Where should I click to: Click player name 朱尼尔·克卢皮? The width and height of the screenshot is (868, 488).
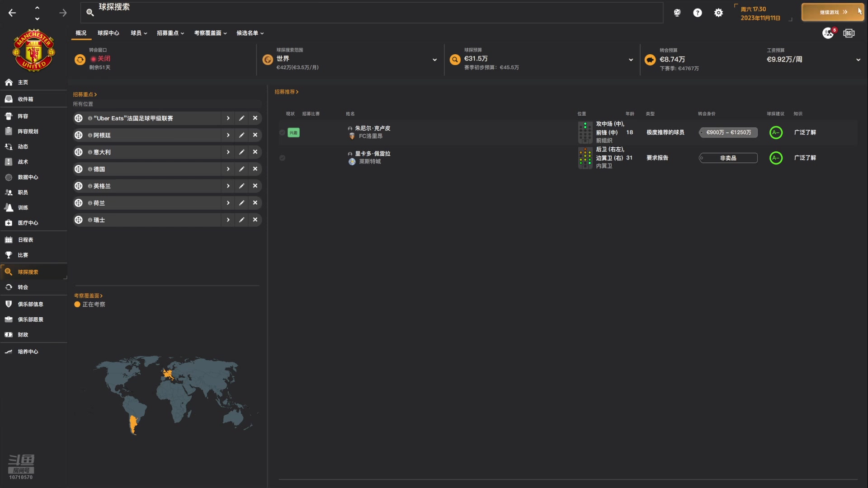373,128
